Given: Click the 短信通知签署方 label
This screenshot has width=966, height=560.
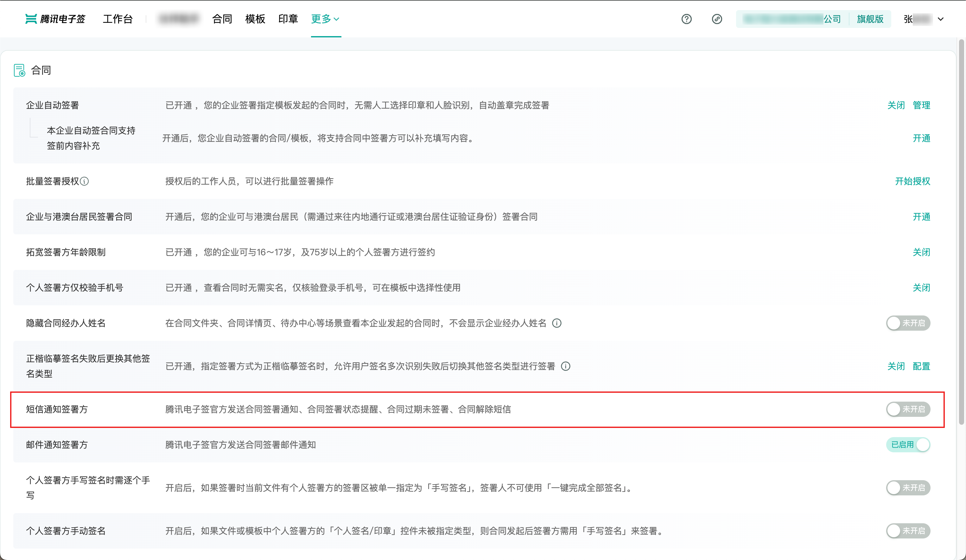Looking at the screenshot, I should pyautogui.click(x=57, y=409).
